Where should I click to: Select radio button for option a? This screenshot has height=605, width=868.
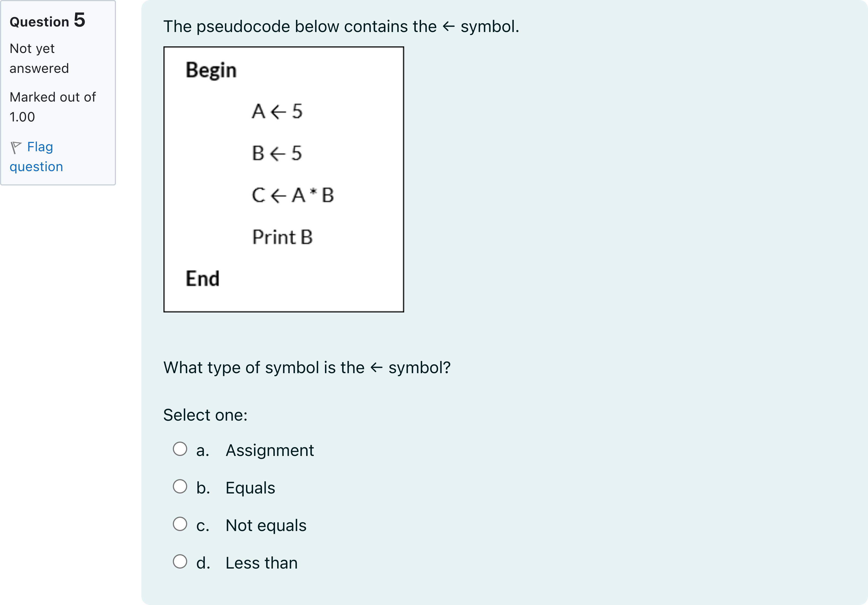(180, 449)
